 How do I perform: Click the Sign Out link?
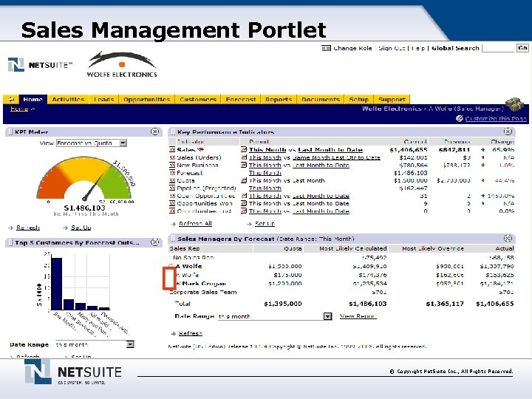(392, 48)
